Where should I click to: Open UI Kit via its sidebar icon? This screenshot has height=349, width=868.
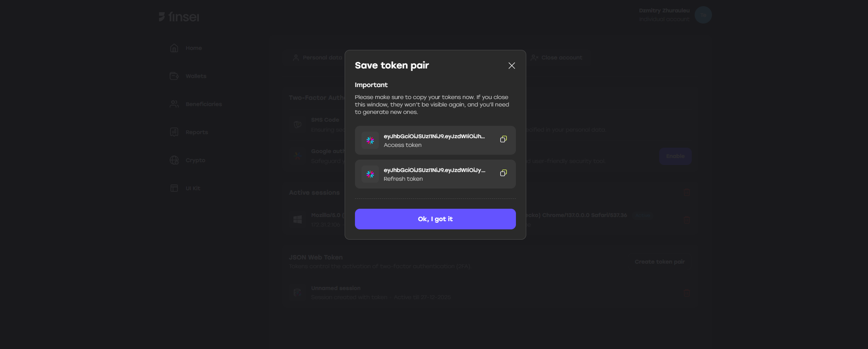coord(174,188)
